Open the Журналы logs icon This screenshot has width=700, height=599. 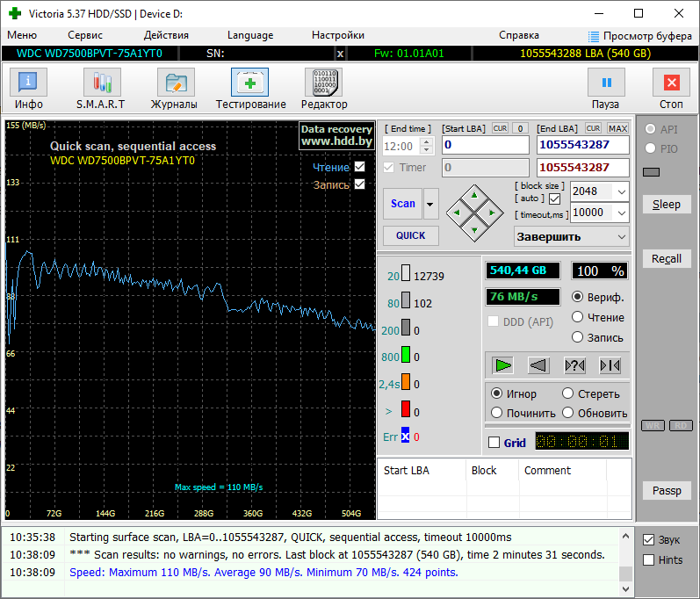[175, 83]
